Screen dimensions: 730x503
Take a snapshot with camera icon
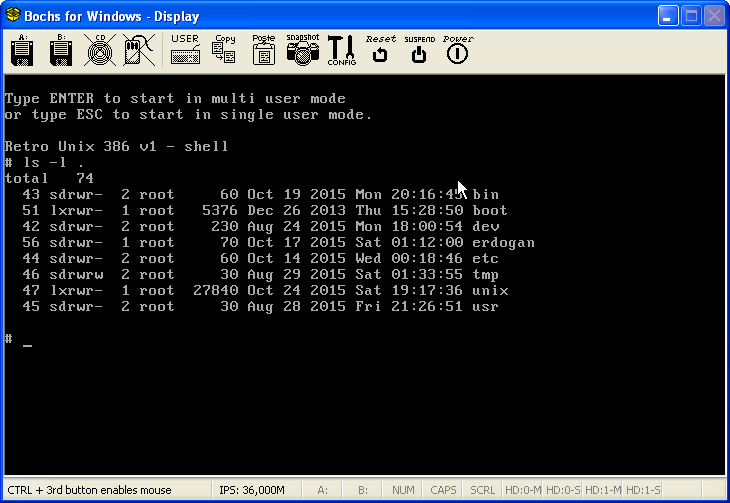click(302, 50)
